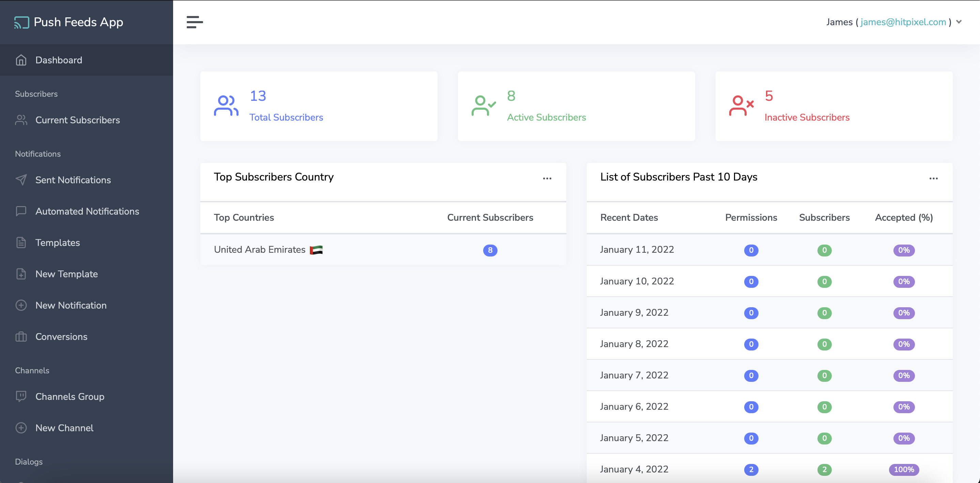Open the Dashboard menu item

[86, 60]
